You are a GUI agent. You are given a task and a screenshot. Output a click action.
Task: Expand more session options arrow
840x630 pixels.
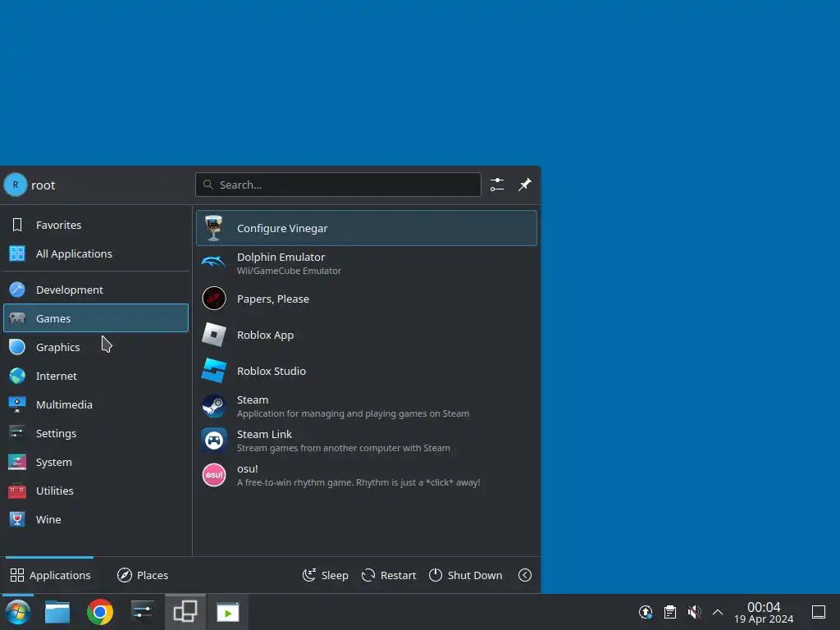[x=525, y=575]
